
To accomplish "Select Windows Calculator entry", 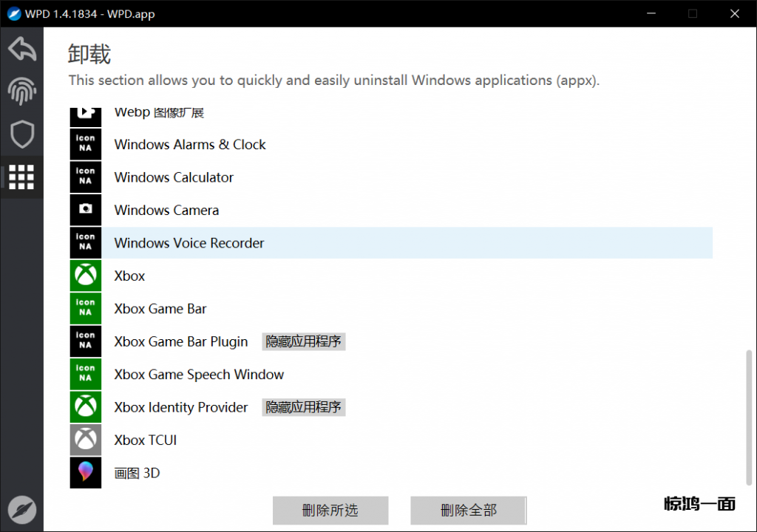I will [174, 177].
